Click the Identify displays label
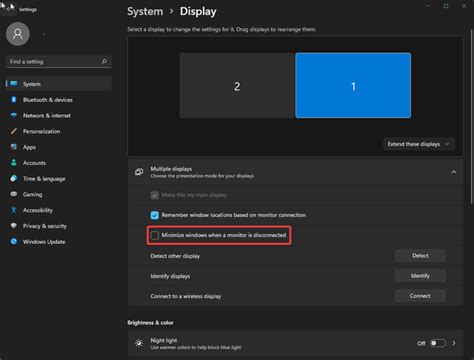 [x=170, y=276]
